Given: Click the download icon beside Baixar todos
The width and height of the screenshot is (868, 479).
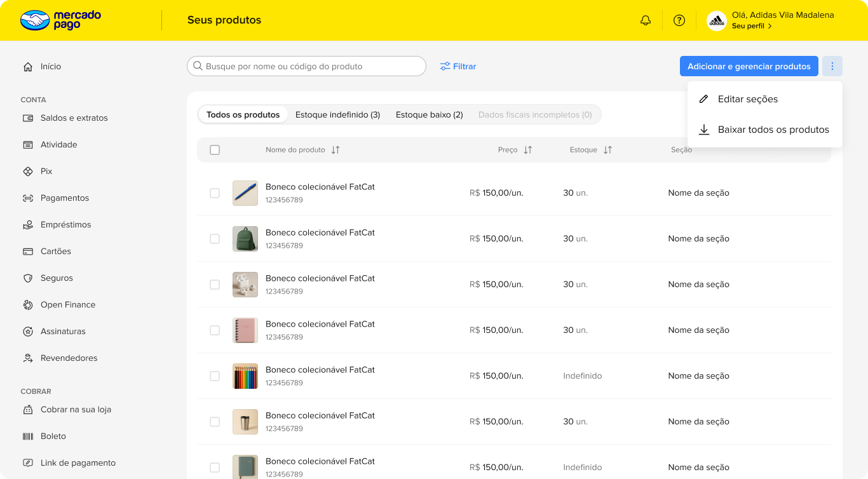Looking at the screenshot, I should tap(703, 130).
